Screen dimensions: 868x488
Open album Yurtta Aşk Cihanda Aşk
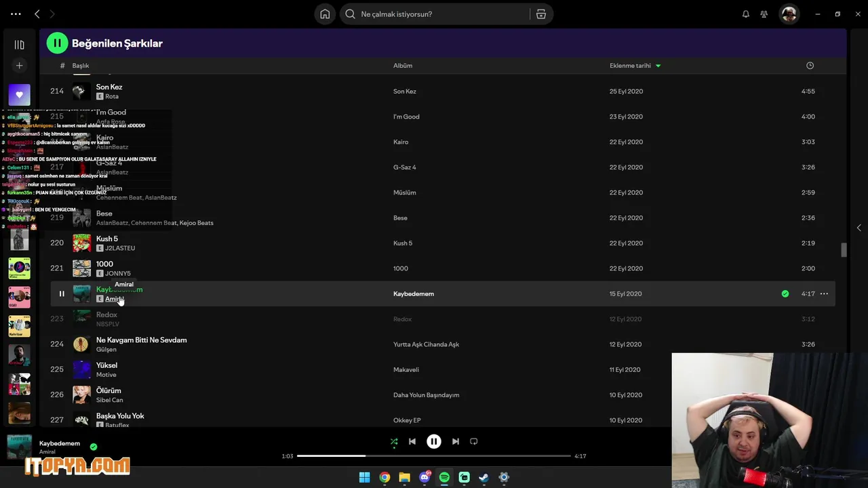426,344
